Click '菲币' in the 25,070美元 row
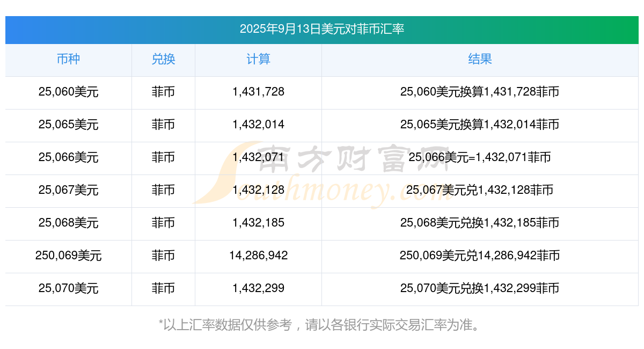The height and width of the screenshot is (349, 644). click(x=163, y=288)
